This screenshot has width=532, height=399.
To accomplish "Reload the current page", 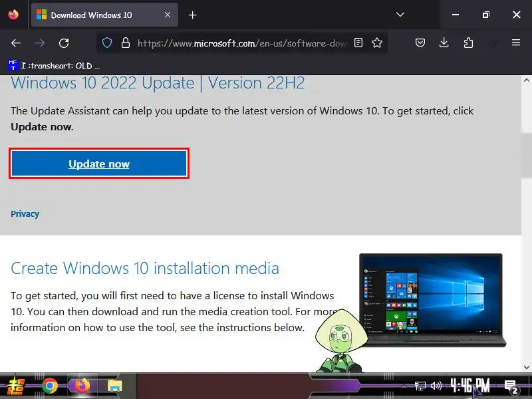I will pos(64,43).
